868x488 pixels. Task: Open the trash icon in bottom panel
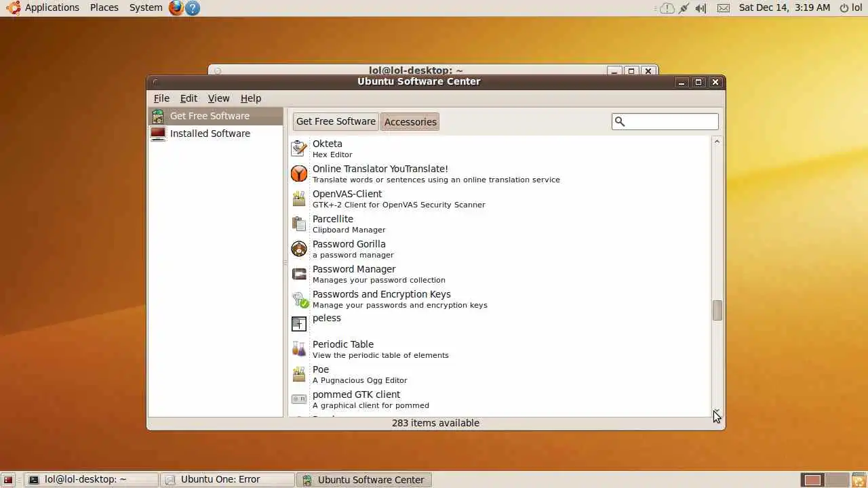pos(859,480)
